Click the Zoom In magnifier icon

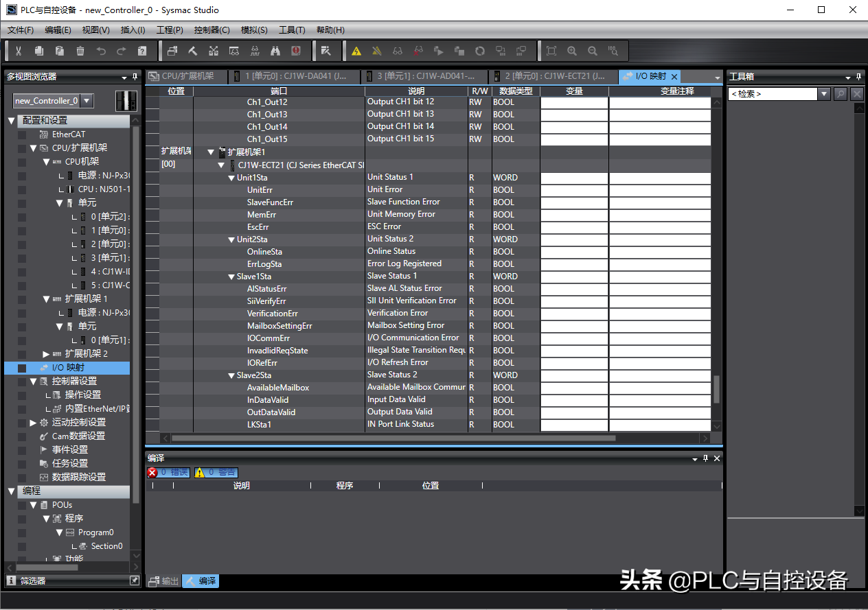[x=572, y=51]
